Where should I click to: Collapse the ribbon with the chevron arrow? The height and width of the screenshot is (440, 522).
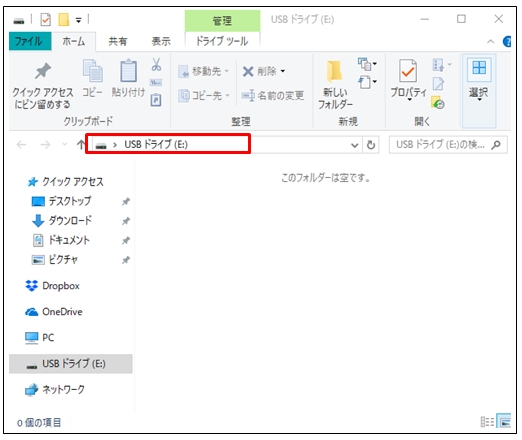pyautogui.click(x=490, y=42)
